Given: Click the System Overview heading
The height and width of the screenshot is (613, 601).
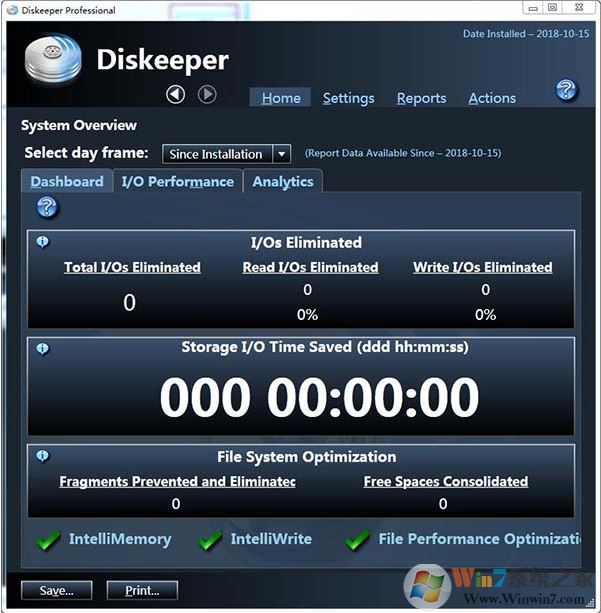Looking at the screenshot, I should (79, 125).
